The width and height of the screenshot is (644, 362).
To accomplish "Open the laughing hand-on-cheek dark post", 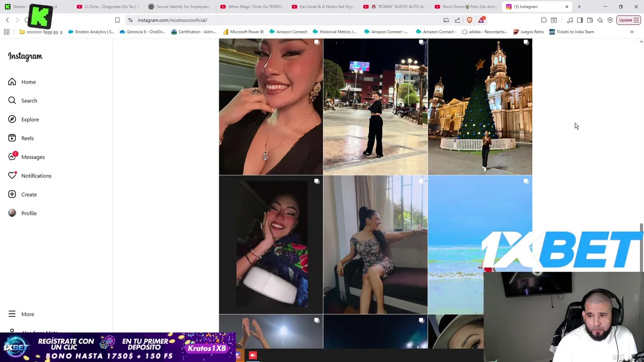I will click(x=271, y=244).
